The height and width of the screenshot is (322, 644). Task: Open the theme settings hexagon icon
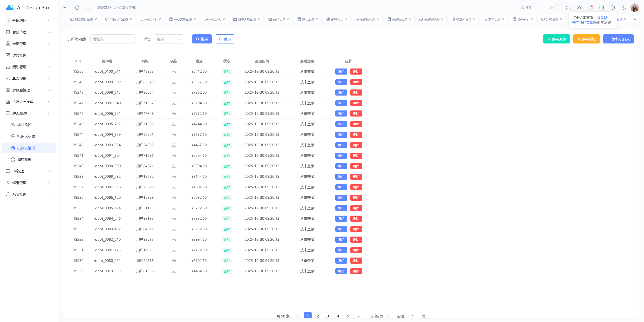point(612,8)
